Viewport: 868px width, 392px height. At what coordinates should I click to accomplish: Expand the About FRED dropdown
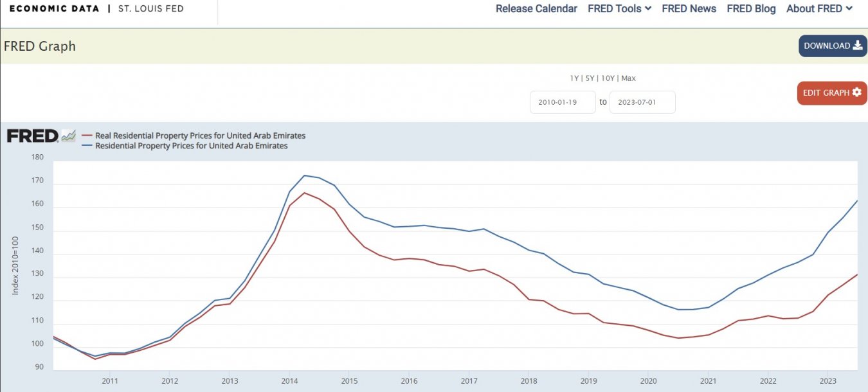(819, 8)
